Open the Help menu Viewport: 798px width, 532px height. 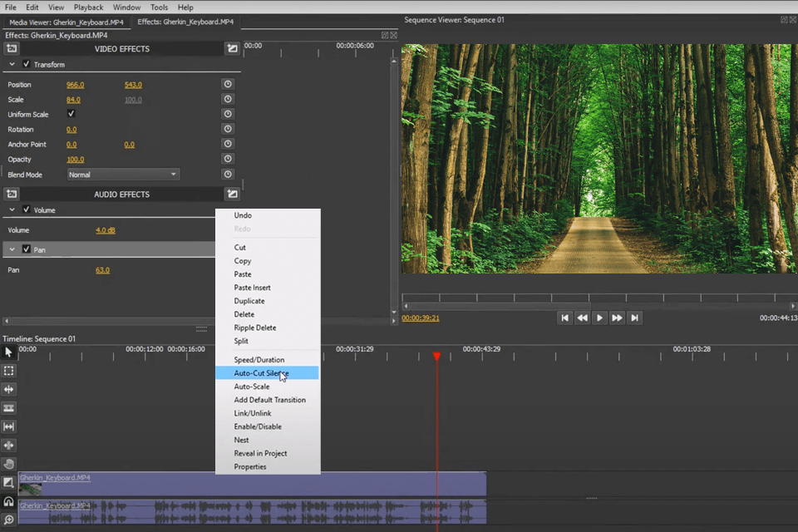coord(185,7)
